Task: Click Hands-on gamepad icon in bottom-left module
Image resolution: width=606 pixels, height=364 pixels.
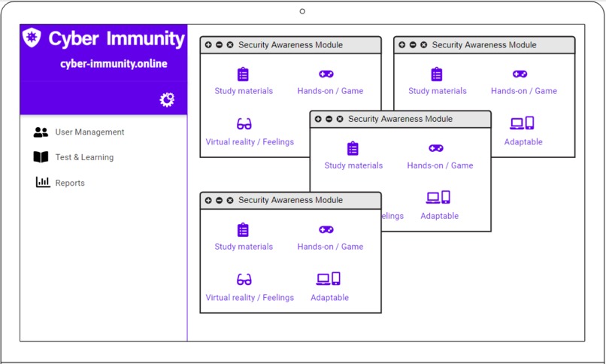Action: point(326,229)
